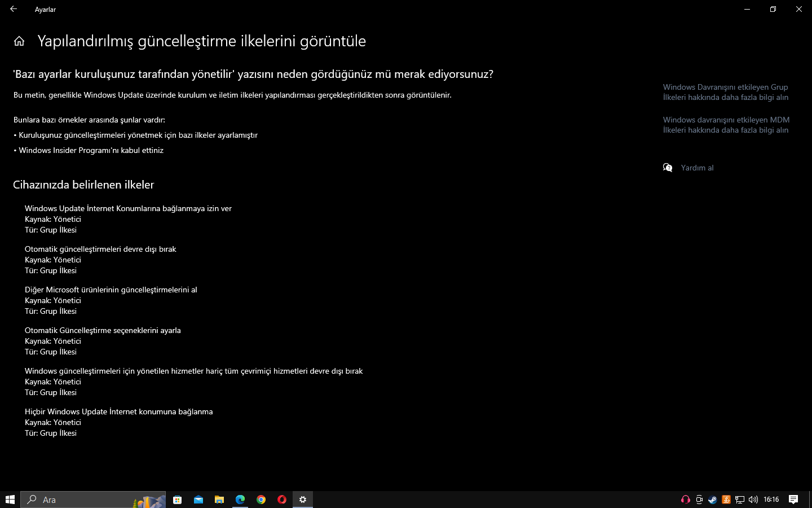Open the pink headset tray icon
Image resolution: width=812 pixels, height=508 pixels.
click(x=686, y=500)
